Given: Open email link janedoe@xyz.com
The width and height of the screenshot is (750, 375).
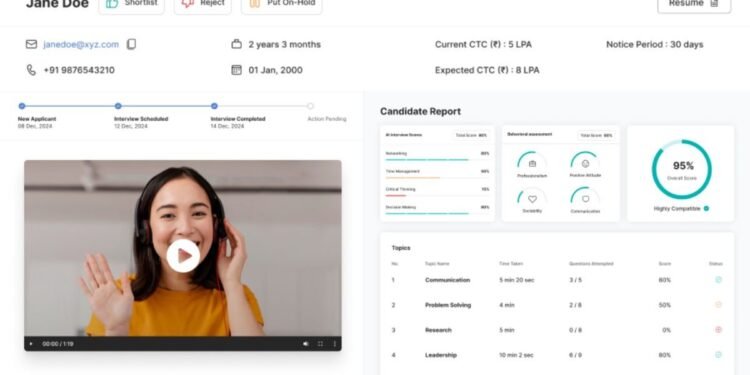Looking at the screenshot, I should [x=81, y=44].
